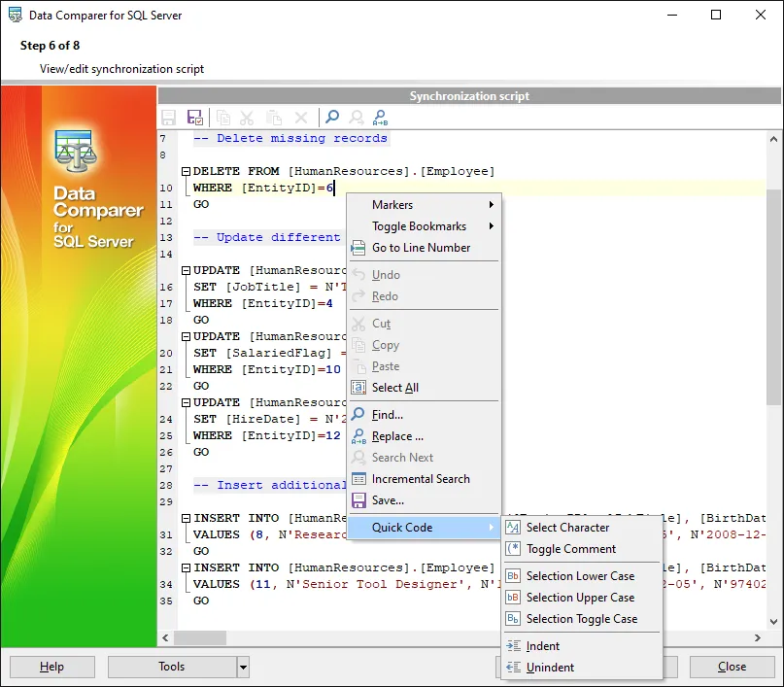Pick Toggle Comment in Quick Code submenu
This screenshot has height=687, width=784.
570,549
